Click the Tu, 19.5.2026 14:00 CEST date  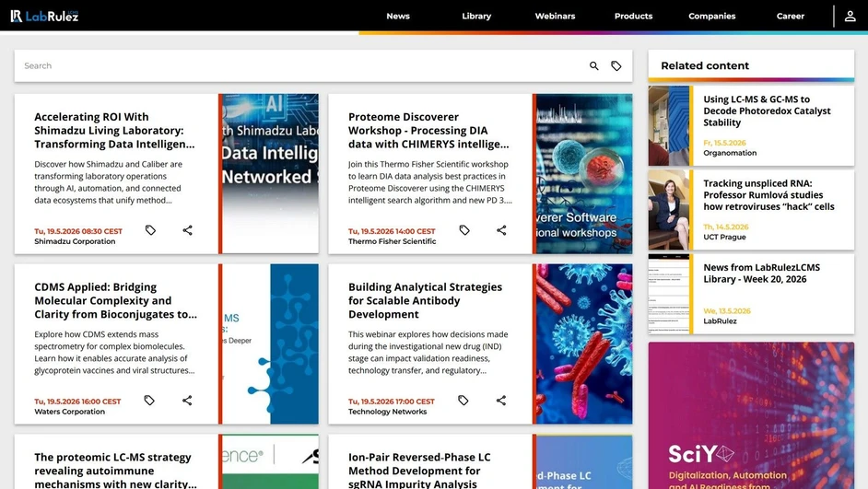click(x=392, y=231)
